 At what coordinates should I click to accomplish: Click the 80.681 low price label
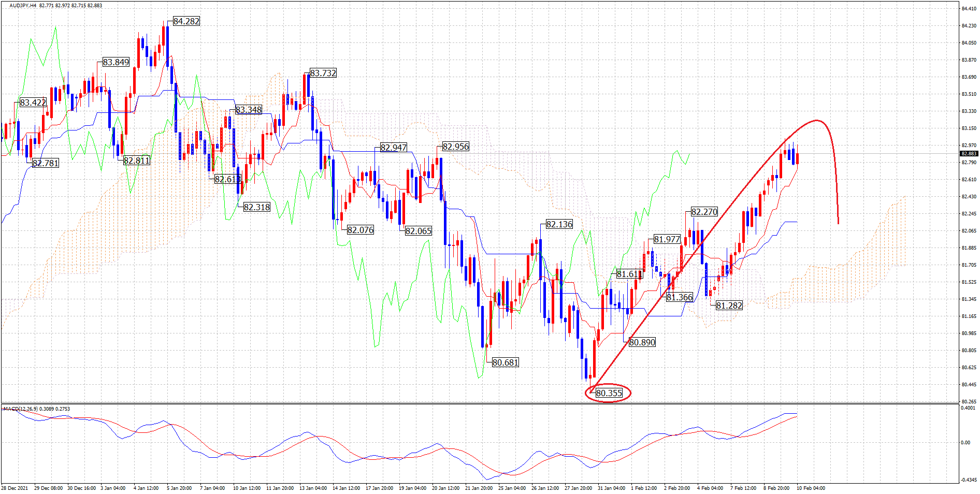point(505,362)
